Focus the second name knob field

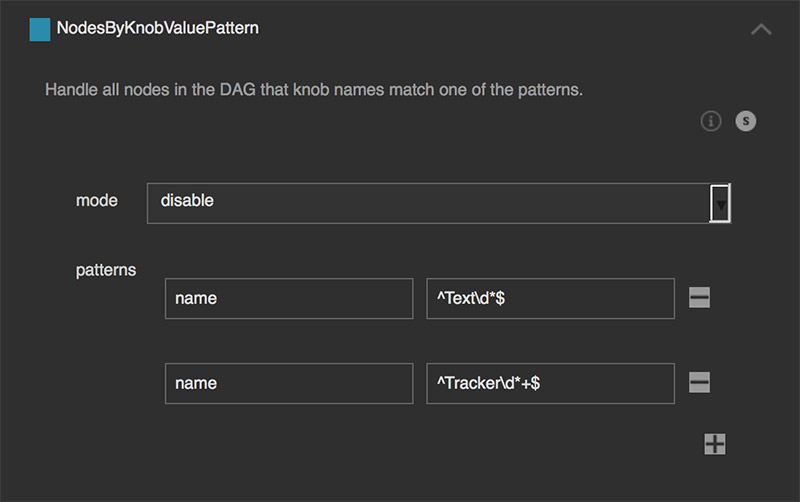tap(289, 383)
